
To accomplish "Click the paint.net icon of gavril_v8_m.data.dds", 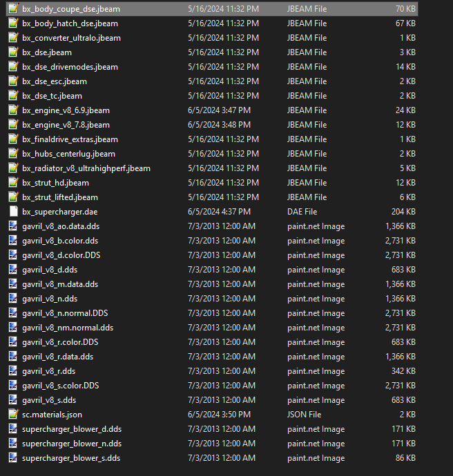I will pos(13,284).
